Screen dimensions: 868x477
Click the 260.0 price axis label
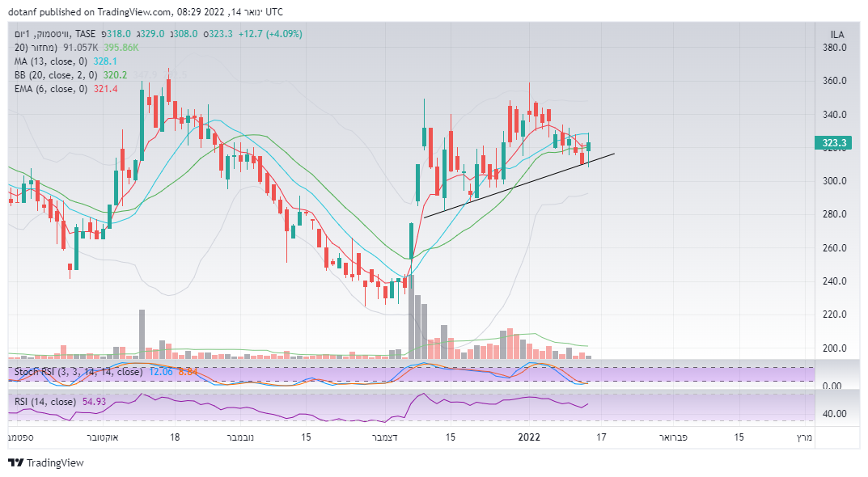coord(834,248)
